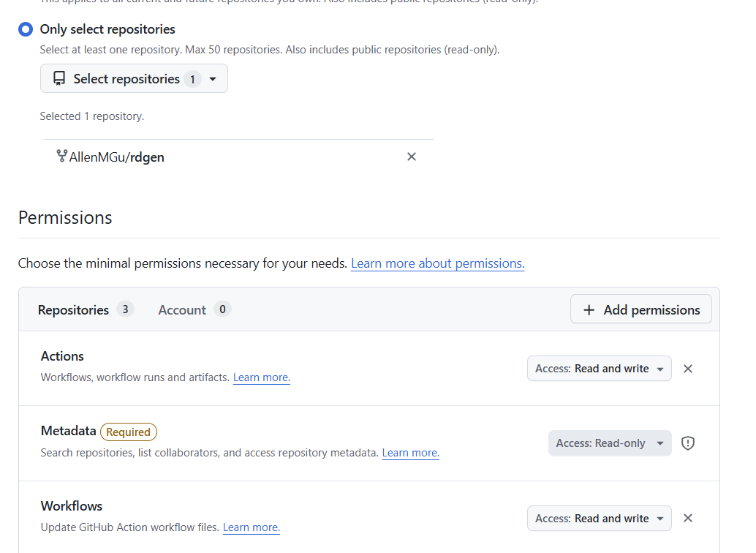Switch to the Repositories tab
Viewport: 756px width, 553px height.
[x=85, y=309]
